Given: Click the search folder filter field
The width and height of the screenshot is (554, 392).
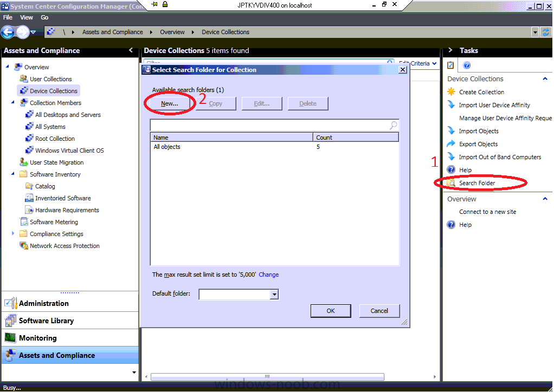Looking at the screenshot, I should click(269, 125).
